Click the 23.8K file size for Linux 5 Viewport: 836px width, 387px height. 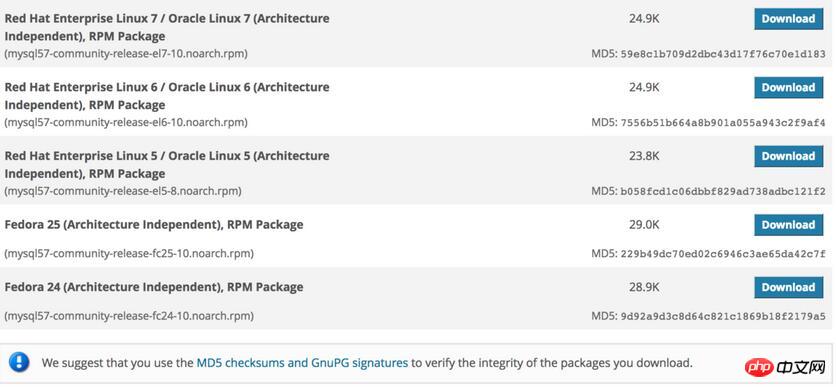pyautogui.click(x=644, y=156)
